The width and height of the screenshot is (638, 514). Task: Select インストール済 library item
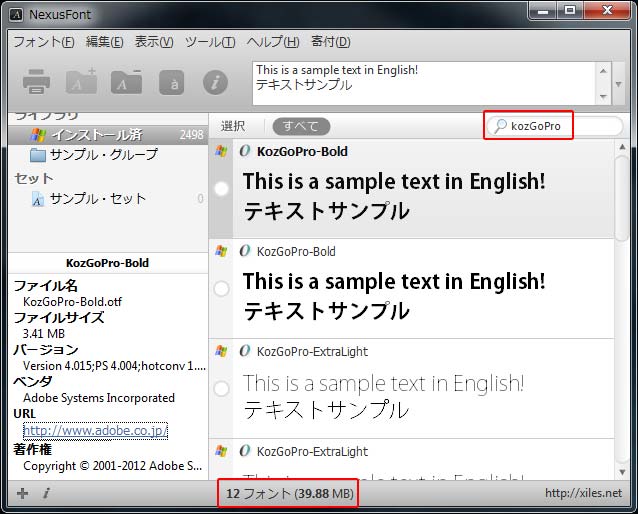coord(108,135)
